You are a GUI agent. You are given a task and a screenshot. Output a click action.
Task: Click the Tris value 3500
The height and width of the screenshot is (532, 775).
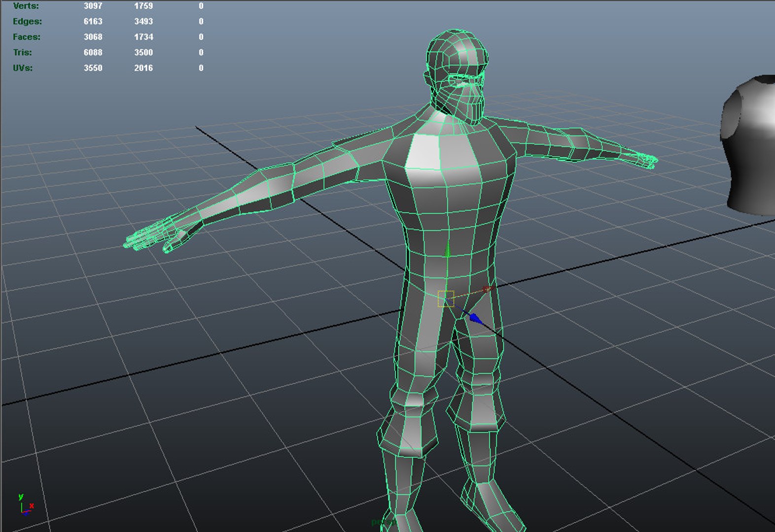pyautogui.click(x=143, y=52)
